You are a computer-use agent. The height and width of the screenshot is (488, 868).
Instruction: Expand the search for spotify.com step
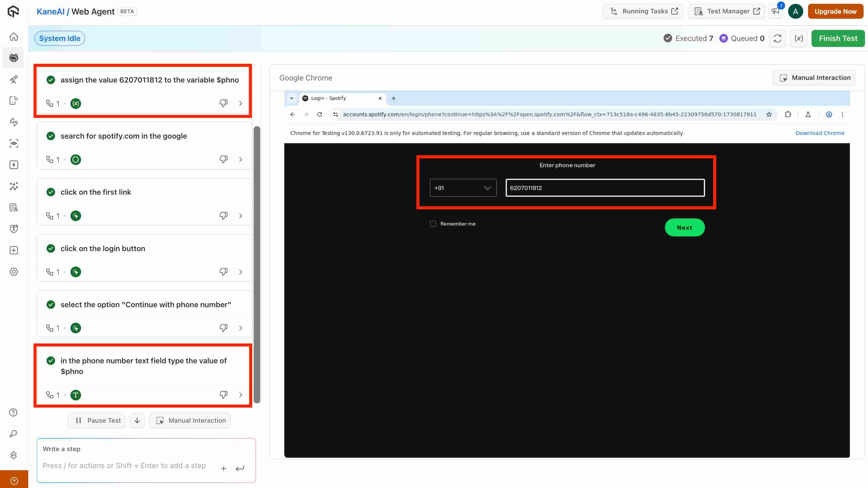tap(241, 159)
